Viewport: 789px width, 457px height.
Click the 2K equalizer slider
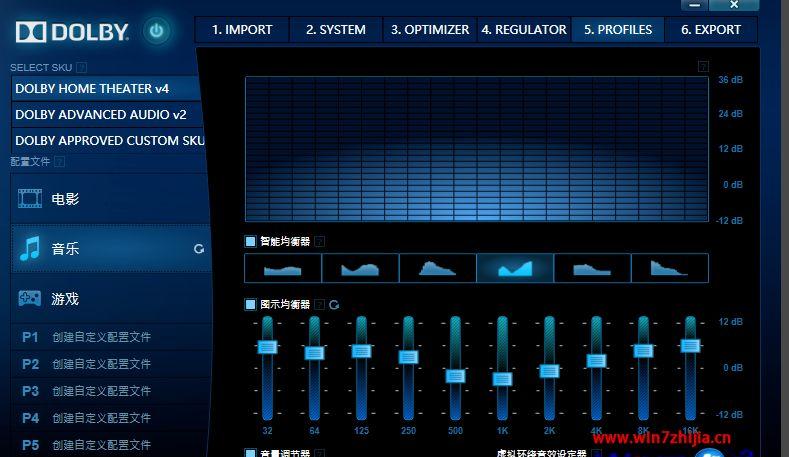pos(549,371)
